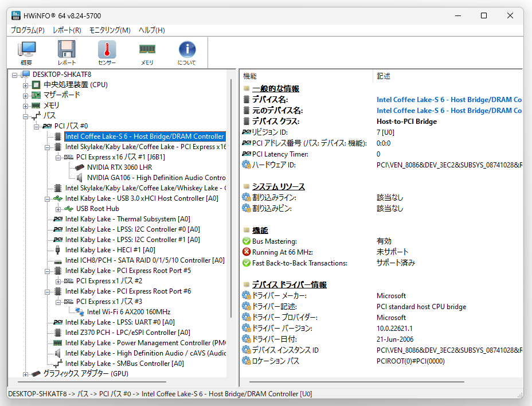Maximize the HWiNFO window
This screenshot has width=532, height=406.
484,15
